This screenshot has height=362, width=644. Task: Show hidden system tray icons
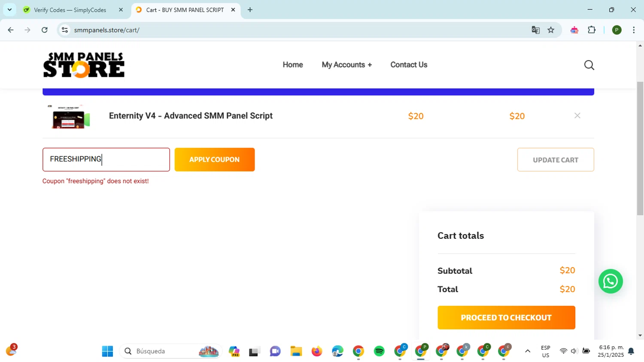(x=528, y=351)
